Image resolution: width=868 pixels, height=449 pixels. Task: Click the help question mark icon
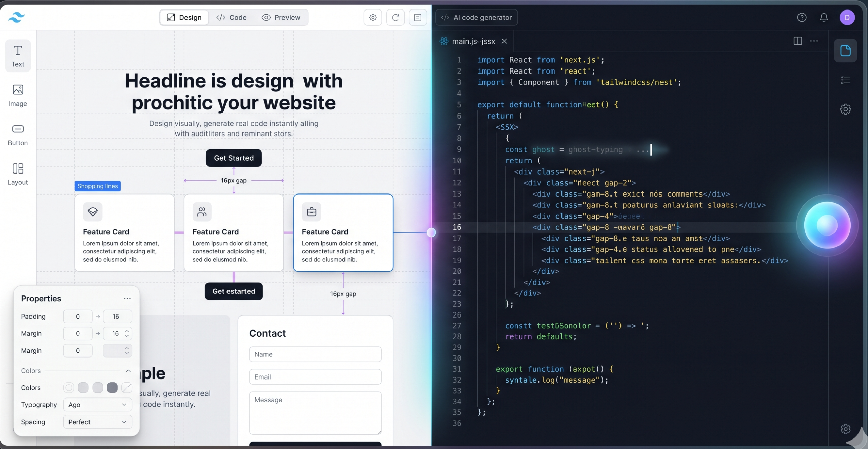pyautogui.click(x=802, y=17)
